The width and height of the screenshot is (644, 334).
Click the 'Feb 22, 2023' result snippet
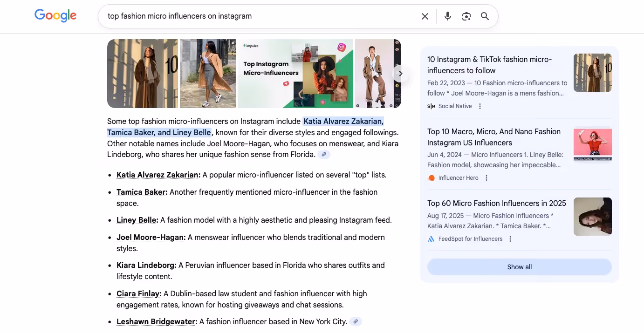(497, 88)
